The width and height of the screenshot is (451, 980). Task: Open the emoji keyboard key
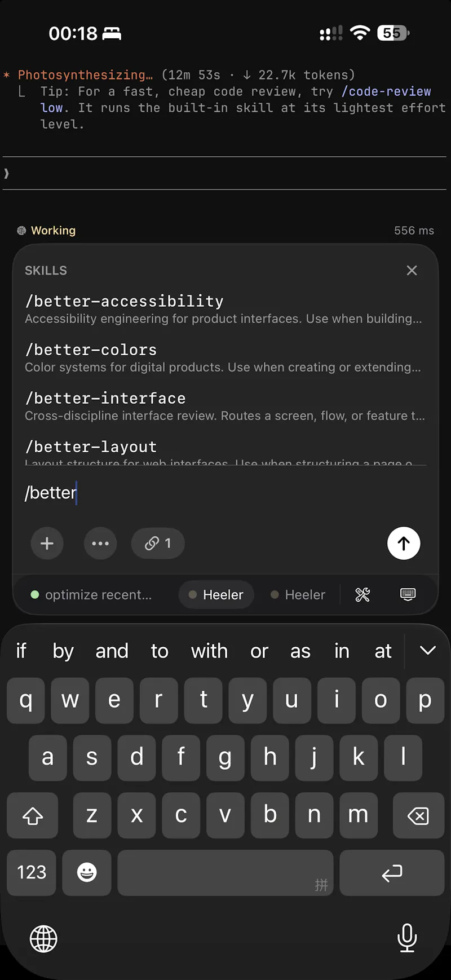87,872
